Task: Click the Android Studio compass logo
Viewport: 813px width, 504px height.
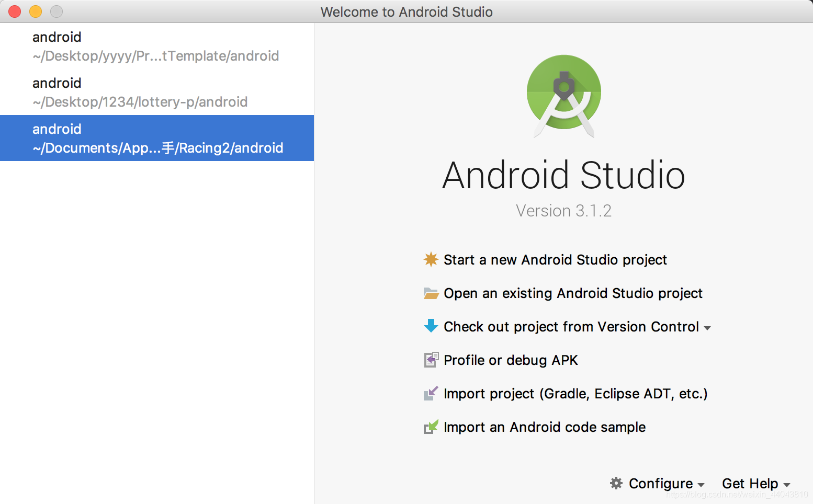Action: point(564,96)
